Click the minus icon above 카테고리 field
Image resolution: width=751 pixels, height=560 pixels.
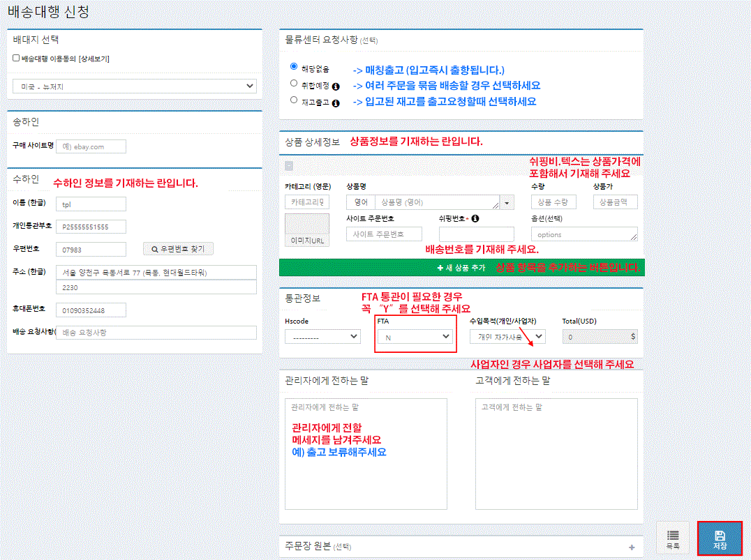pyautogui.click(x=289, y=166)
